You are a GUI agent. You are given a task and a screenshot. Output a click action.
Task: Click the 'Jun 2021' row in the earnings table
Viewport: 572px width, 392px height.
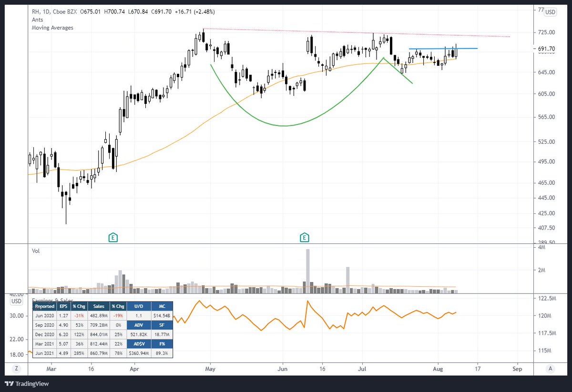(x=44, y=352)
